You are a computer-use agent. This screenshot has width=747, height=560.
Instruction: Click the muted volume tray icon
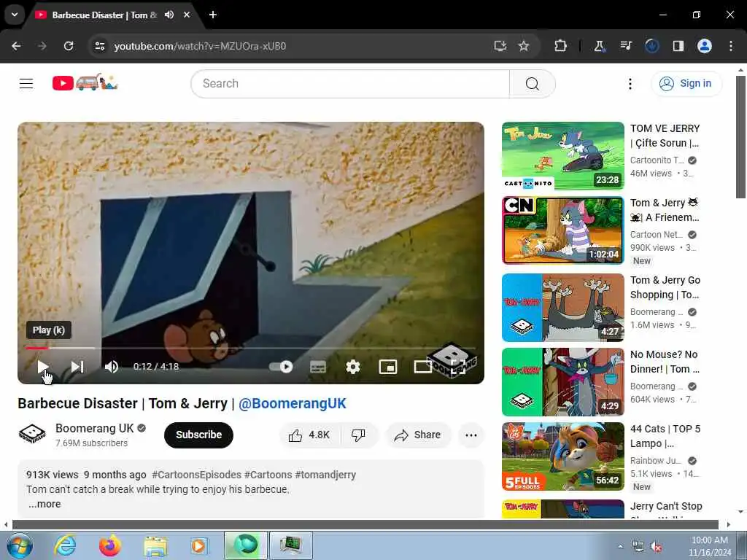656,547
